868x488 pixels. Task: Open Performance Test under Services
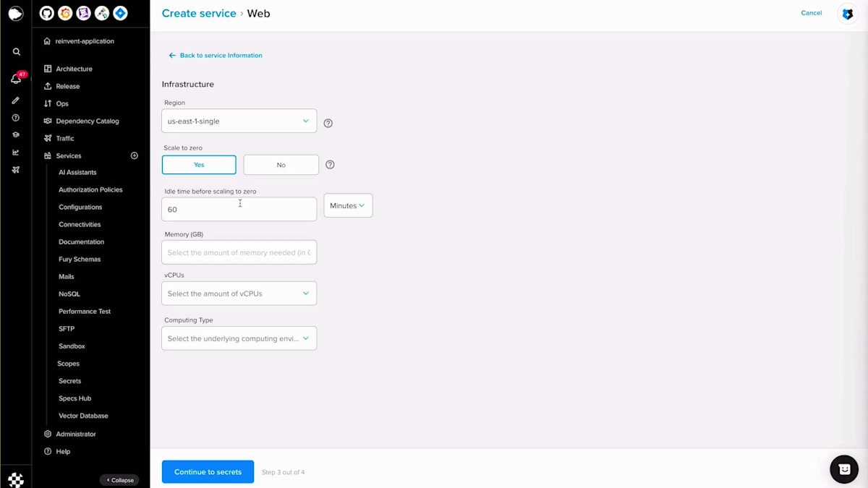click(x=85, y=311)
